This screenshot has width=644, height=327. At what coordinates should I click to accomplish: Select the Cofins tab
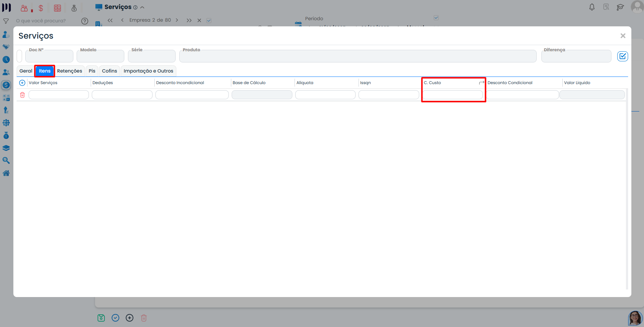coord(110,71)
